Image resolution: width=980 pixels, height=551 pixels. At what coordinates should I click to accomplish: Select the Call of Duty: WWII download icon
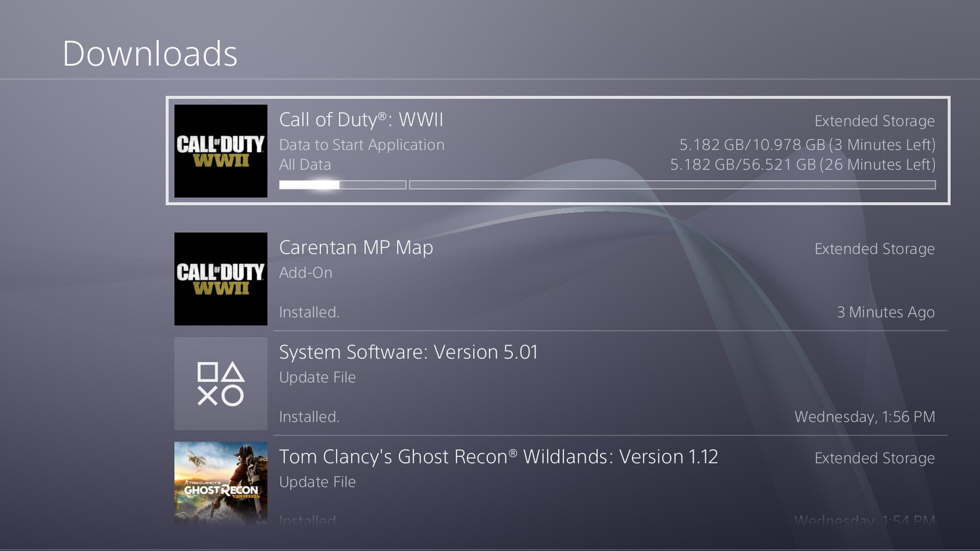[221, 151]
